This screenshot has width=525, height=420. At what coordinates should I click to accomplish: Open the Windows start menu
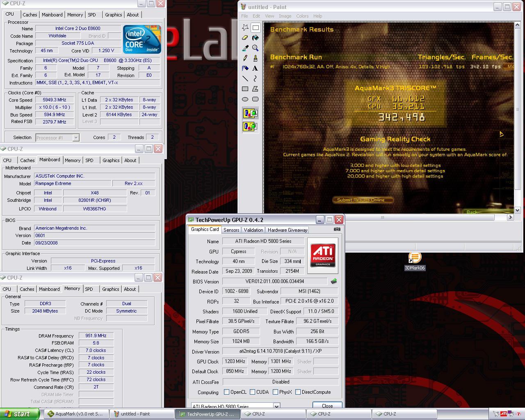pyautogui.click(x=20, y=414)
